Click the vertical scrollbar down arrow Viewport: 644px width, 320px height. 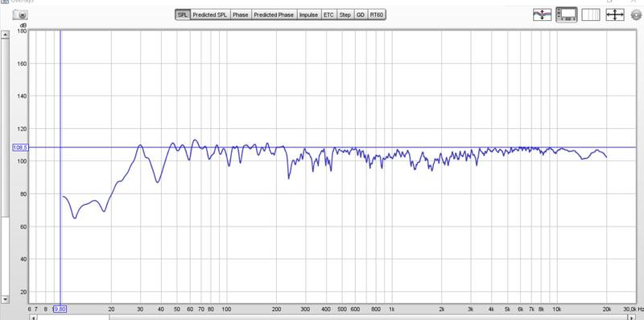(x=5, y=299)
